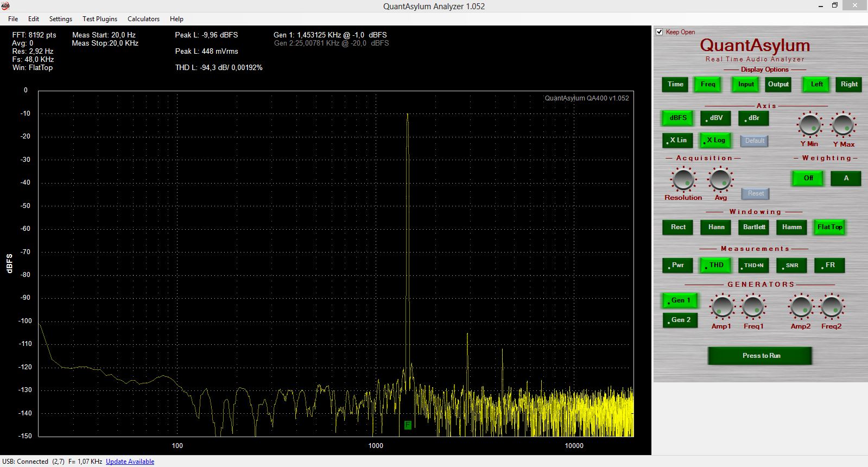Toggle the Keep Open checkbox
Screen dimensions: 868x467
660,32
